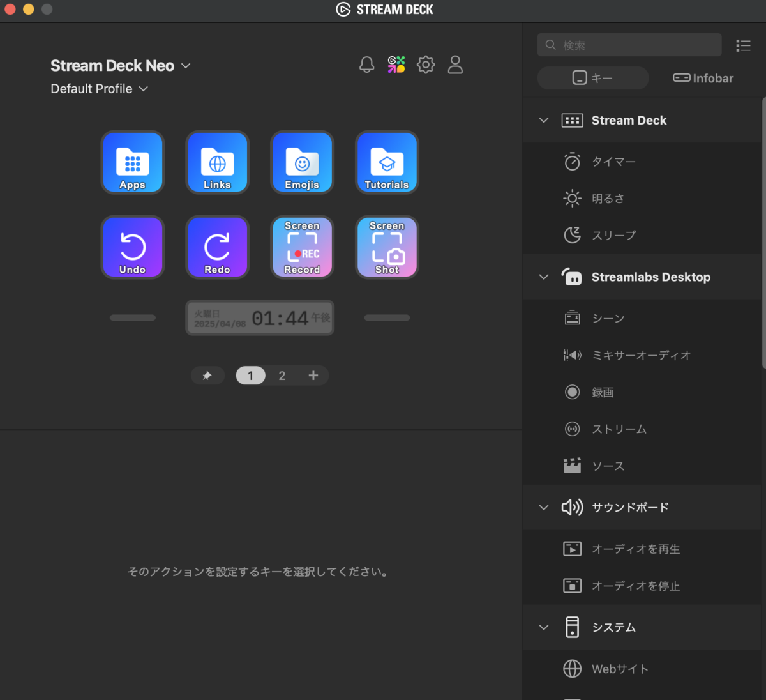Switch to page 2 of keys

click(x=282, y=376)
